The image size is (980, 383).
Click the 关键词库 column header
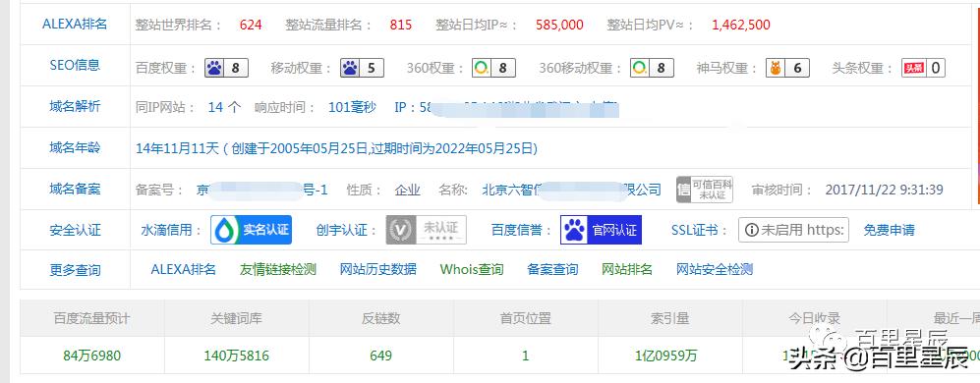coord(236,318)
